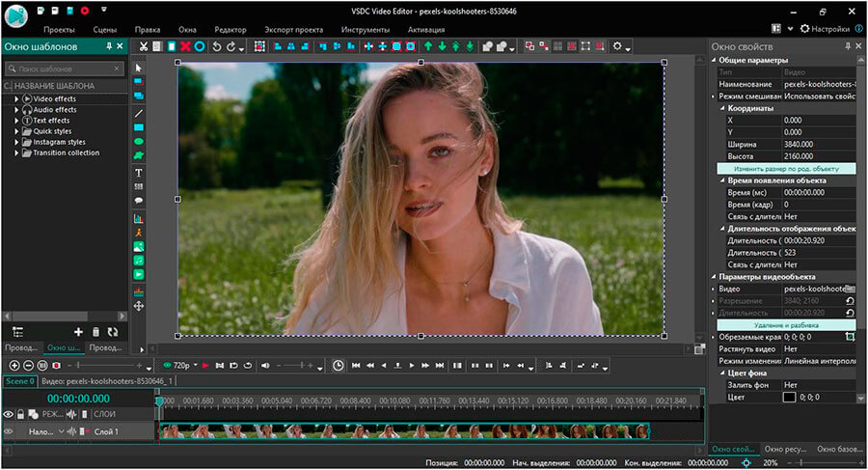Screen dimensions: 868x470
Task: Open the timer clock icon
Action: [x=338, y=365]
